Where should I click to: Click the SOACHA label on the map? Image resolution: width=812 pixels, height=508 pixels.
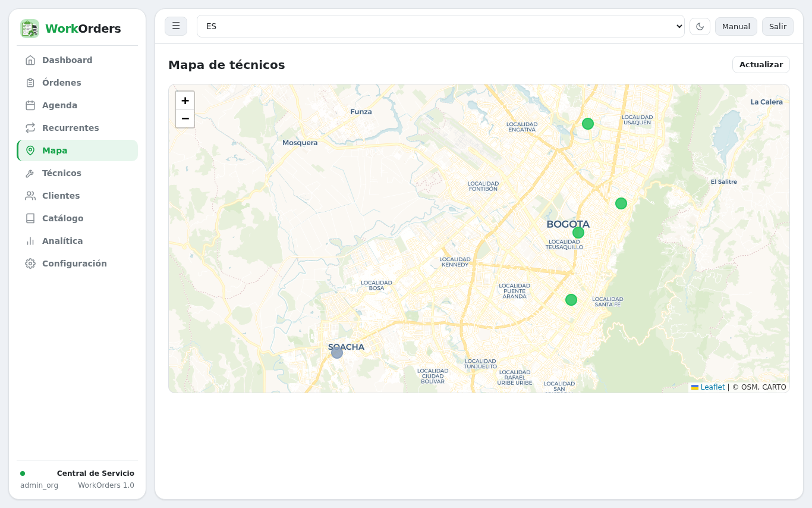(346, 347)
